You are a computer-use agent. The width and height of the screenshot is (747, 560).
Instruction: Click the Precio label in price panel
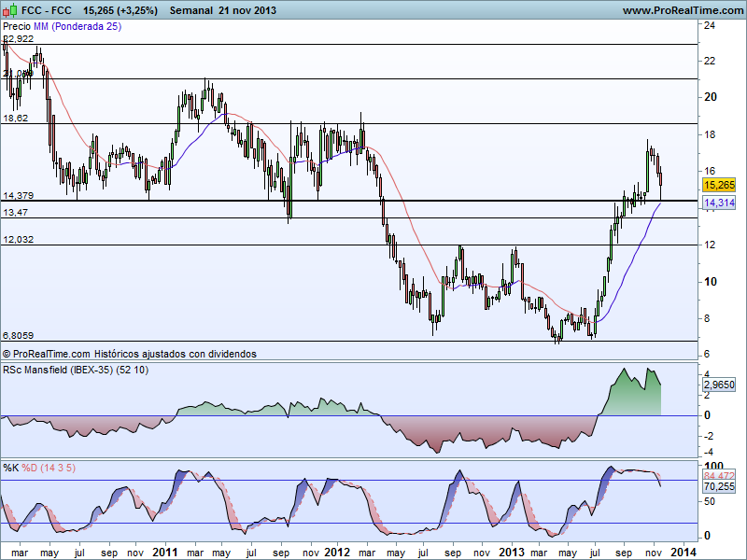coord(17,27)
